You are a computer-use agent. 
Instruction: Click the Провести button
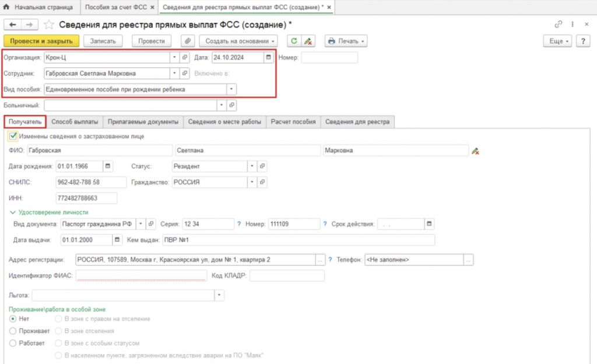click(x=151, y=41)
